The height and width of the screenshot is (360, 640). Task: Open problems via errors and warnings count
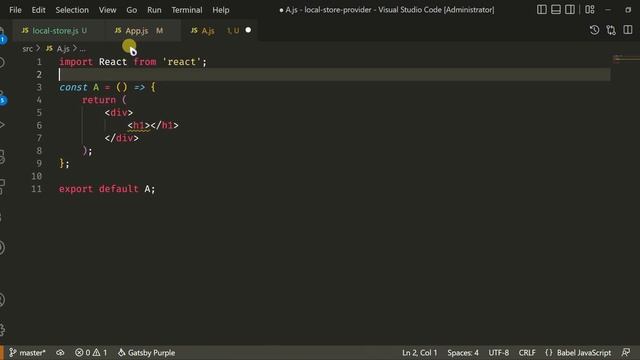tap(91, 353)
